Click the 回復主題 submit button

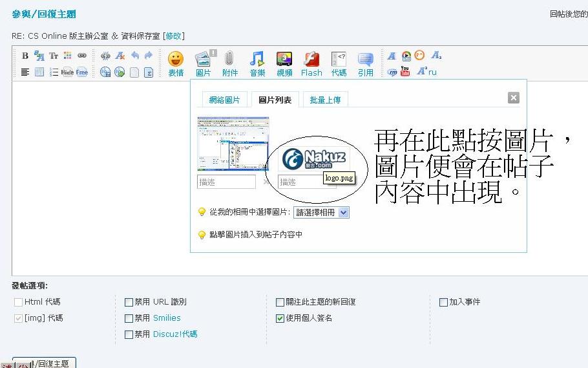point(44,363)
